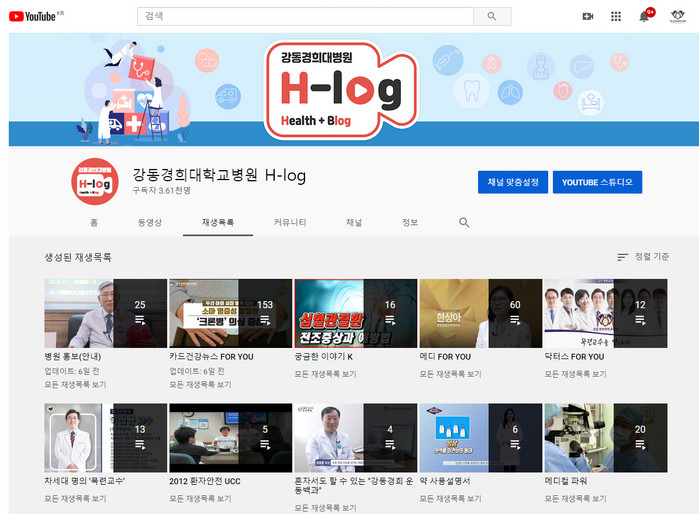Open the 정보 tab

pyautogui.click(x=410, y=222)
